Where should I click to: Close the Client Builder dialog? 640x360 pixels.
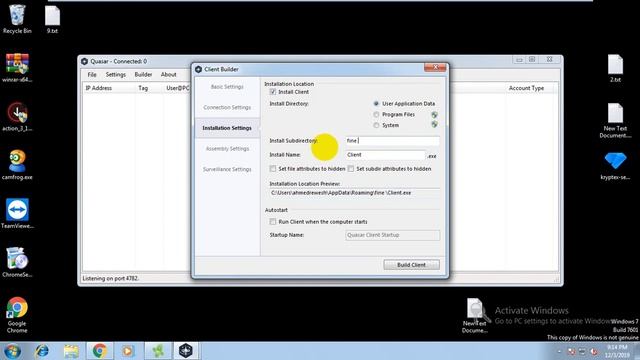point(435,67)
